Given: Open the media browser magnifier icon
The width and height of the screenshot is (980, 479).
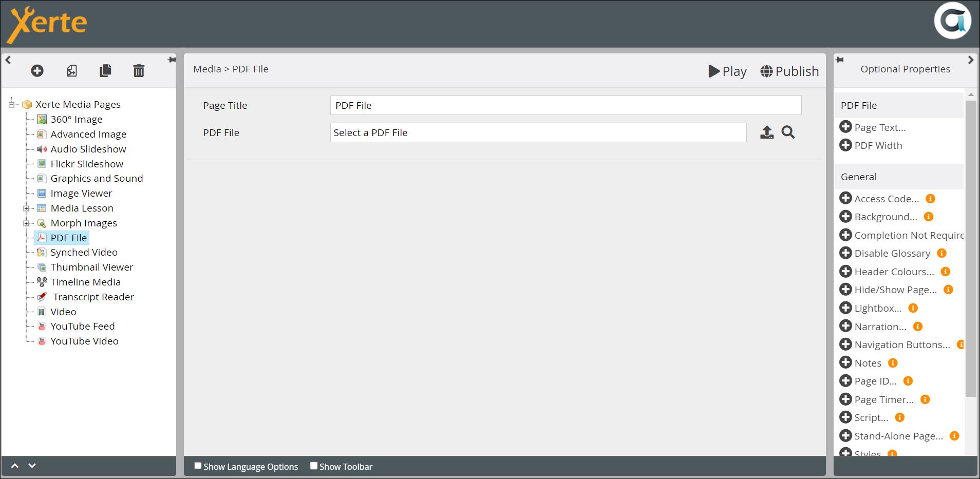Looking at the screenshot, I should tap(788, 132).
